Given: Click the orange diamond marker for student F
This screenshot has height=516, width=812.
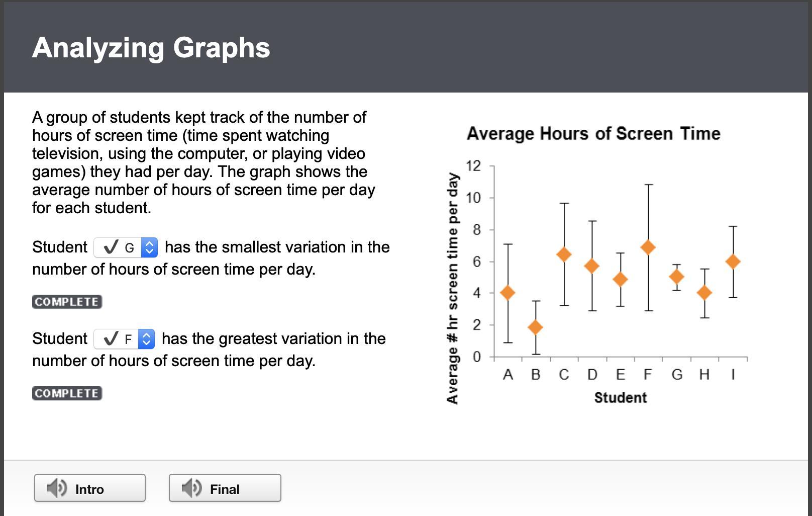Looking at the screenshot, I should tap(649, 247).
